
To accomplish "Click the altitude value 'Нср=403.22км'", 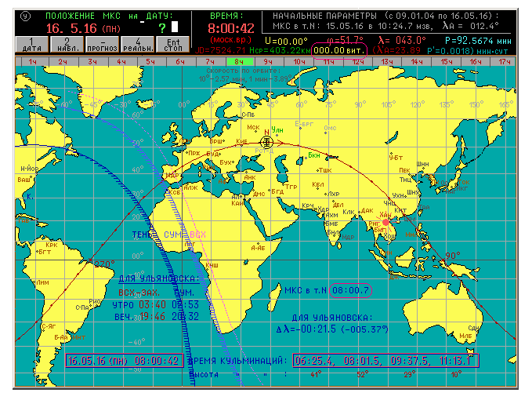I will 280,51.
